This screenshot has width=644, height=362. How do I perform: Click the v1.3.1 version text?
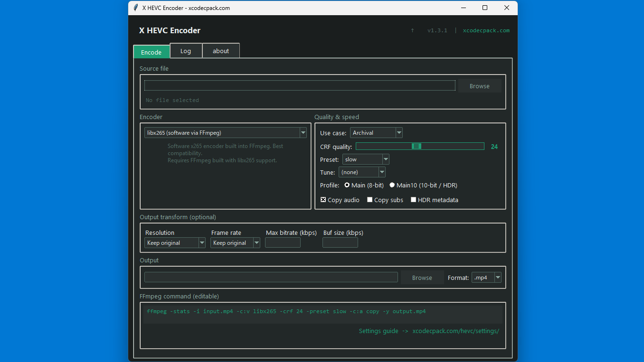pos(437,30)
